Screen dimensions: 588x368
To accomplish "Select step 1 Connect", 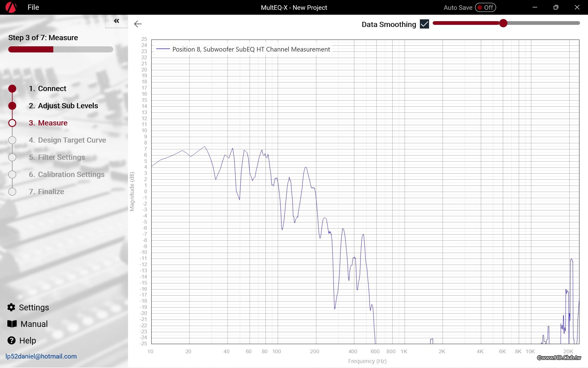I will pos(47,89).
